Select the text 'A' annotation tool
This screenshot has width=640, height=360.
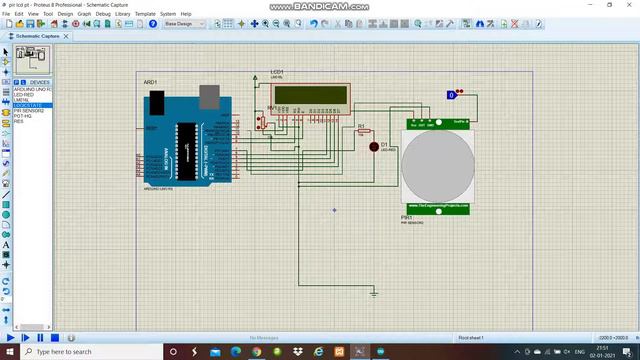pyautogui.click(x=6, y=245)
